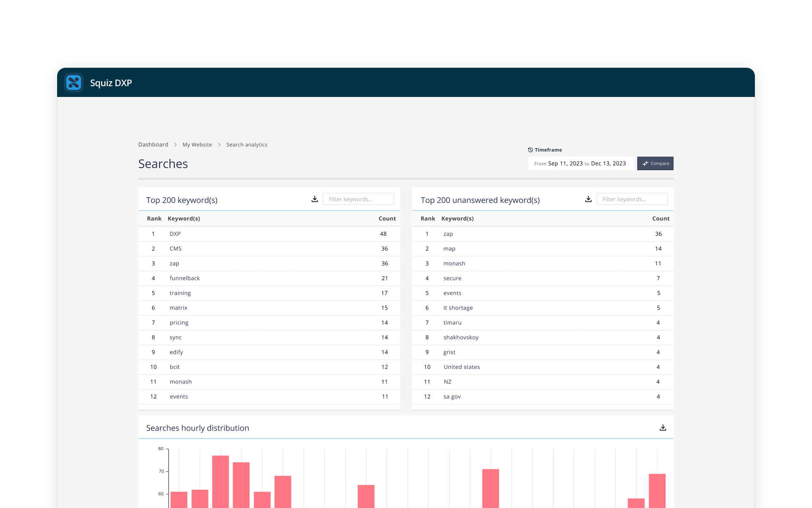Focus the unanswered keywords filter field
Image resolution: width=812 pixels, height=508 pixels.
[x=632, y=199]
